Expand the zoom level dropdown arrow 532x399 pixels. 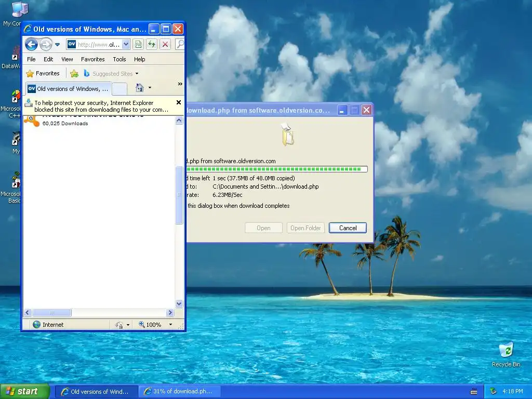(170, 325)
